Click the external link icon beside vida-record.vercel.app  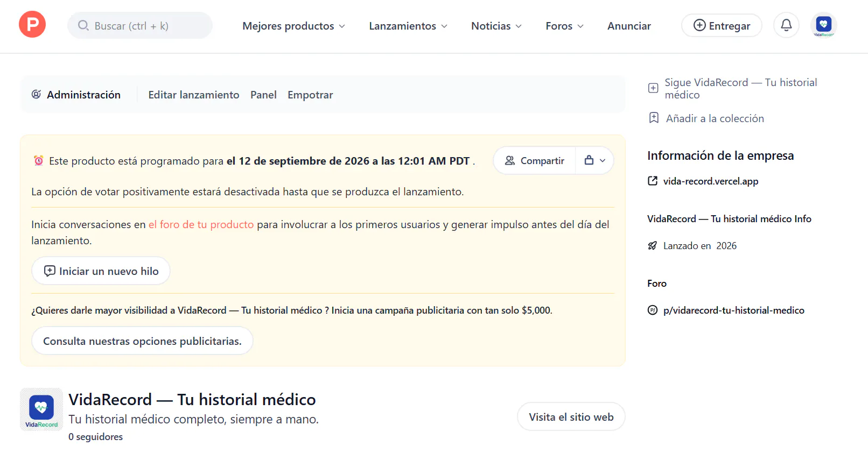pos(653,181)
